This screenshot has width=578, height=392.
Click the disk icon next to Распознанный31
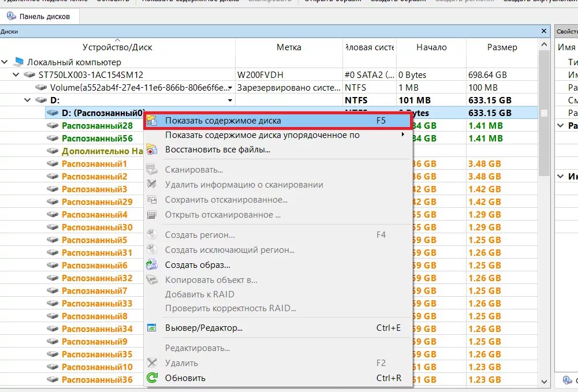tap(53, 253)
